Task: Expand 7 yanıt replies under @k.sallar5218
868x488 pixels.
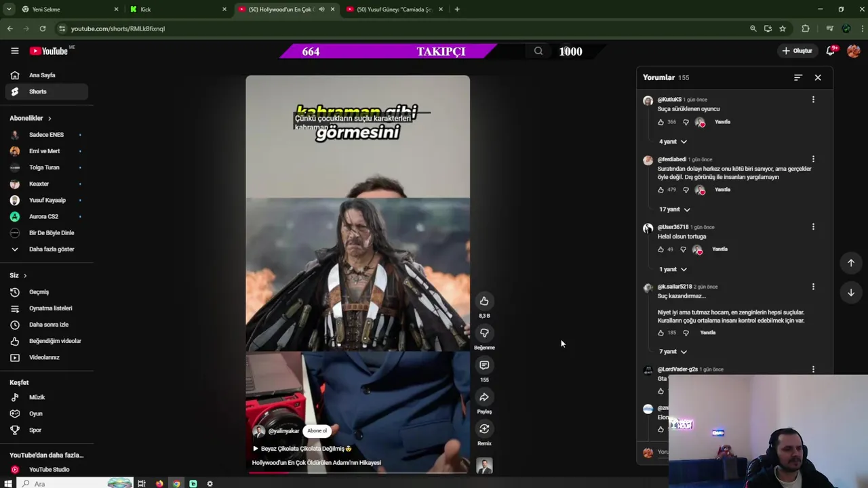Action: (673, 352)
